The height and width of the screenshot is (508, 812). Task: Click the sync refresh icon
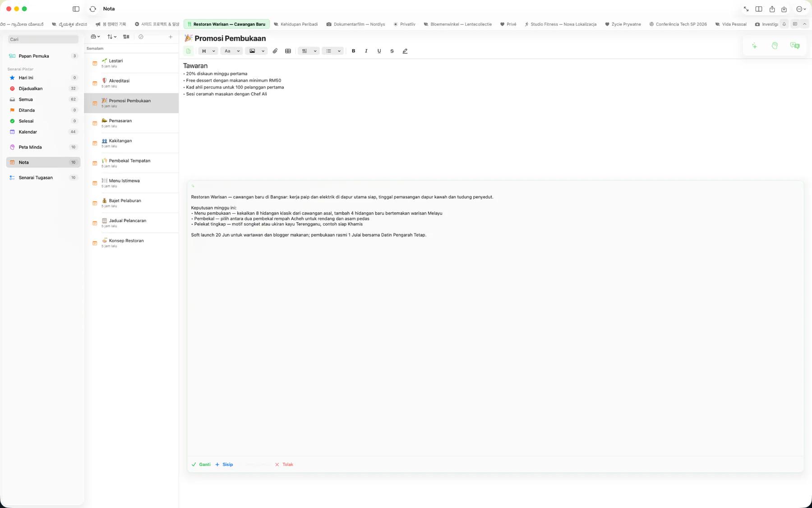(93, 9)
